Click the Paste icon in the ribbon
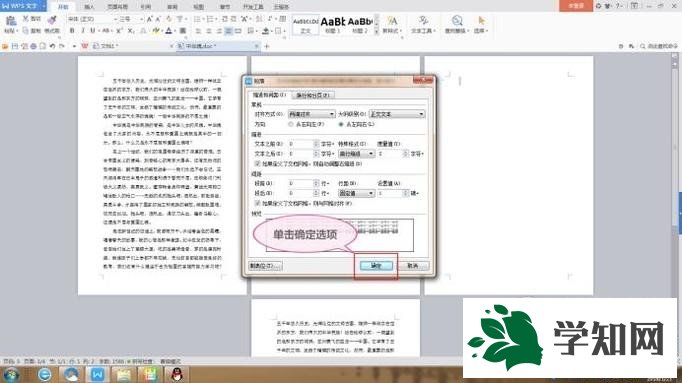 tap(10, 22)
